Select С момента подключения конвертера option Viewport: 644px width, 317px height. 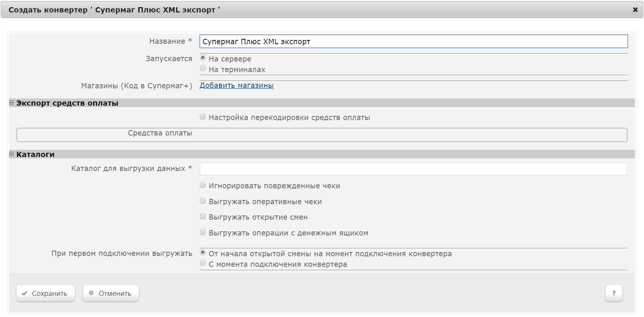tap(203, 263)
